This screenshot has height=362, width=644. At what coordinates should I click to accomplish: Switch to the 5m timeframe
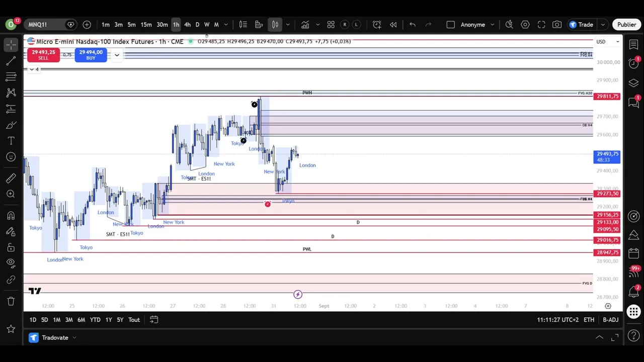pos(131,25)
